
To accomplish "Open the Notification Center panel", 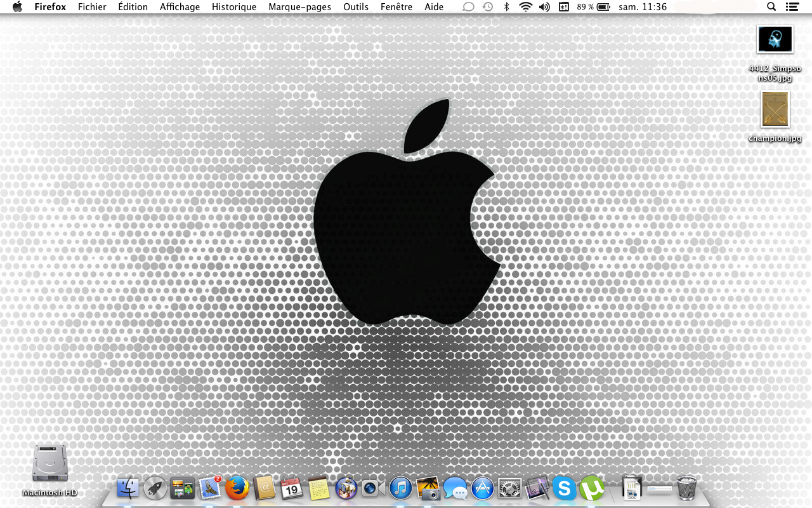I will coord(792,7).
